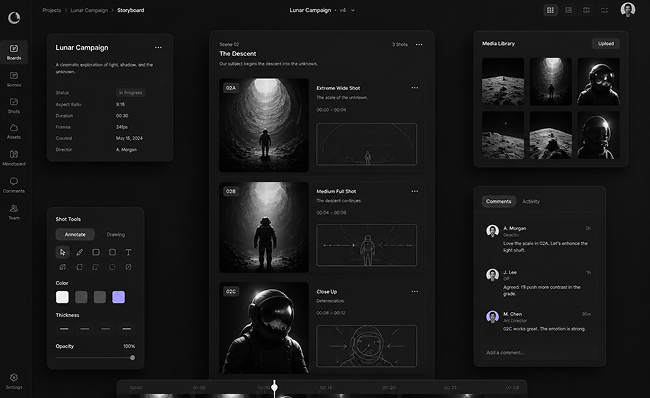Click M. Chen's comment avatar
650x398 pixels.
coord(492,317)
